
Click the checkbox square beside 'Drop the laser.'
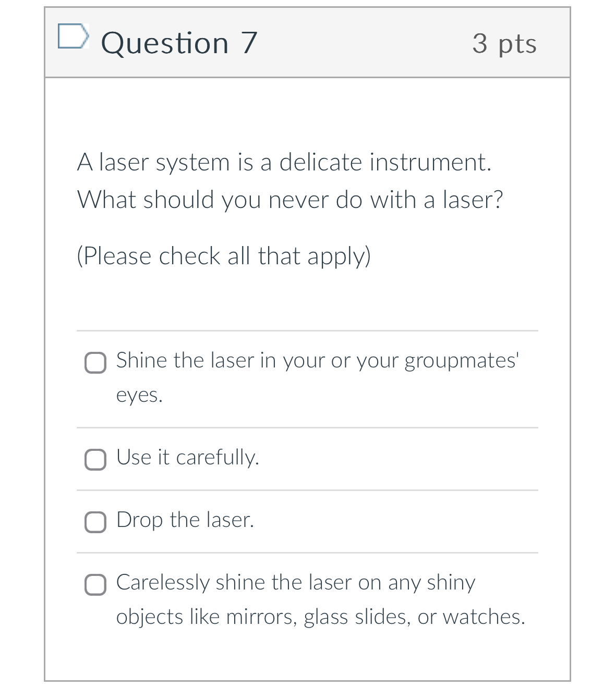click(x=95, y=523)
